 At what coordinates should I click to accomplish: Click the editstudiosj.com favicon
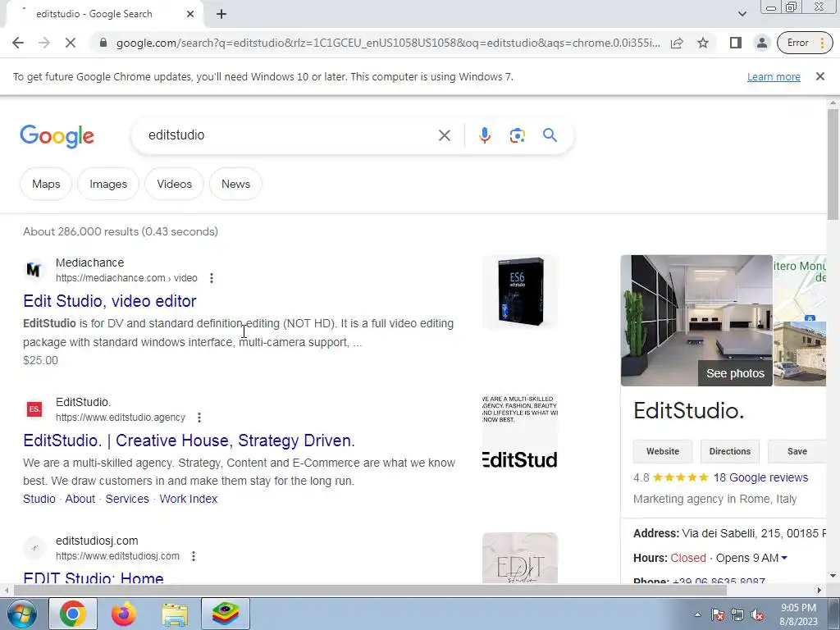34,548
